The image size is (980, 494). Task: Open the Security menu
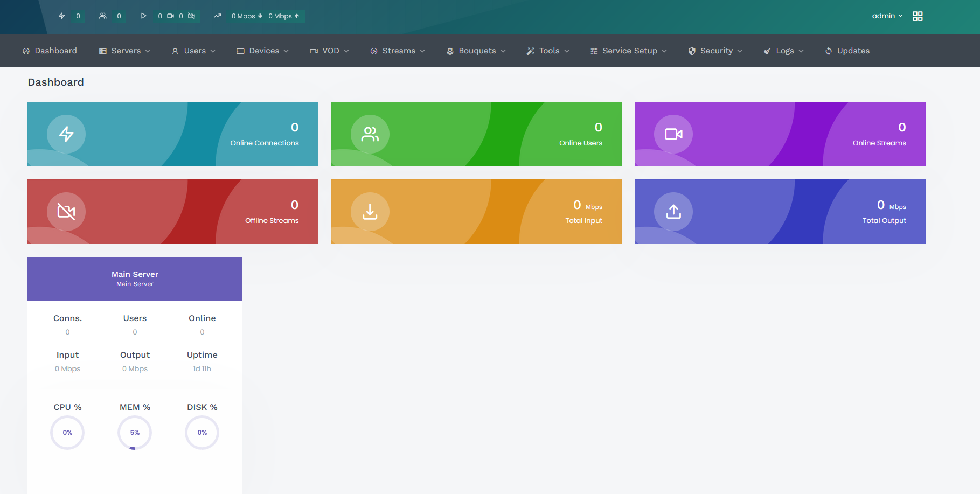[715, 51]
